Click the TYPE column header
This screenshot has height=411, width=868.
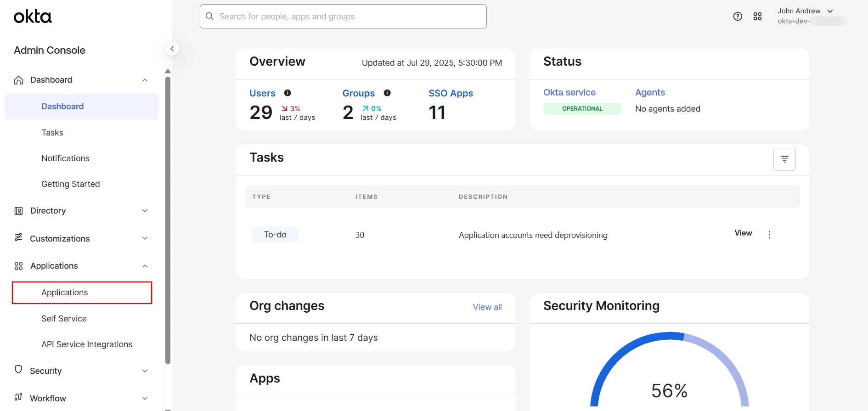(x=261, y=197)
